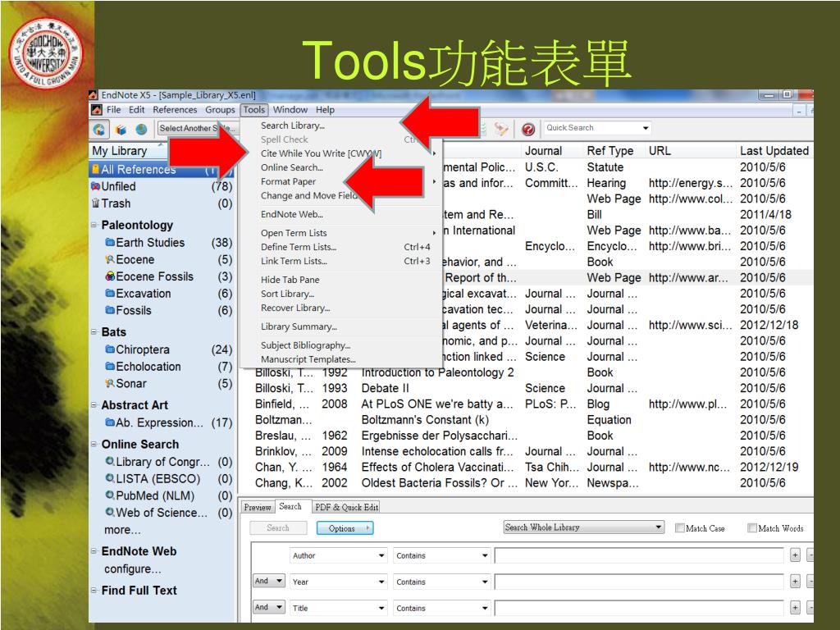Sort by the Last Updated column header
840x630 pixels.
coord(774,151)
